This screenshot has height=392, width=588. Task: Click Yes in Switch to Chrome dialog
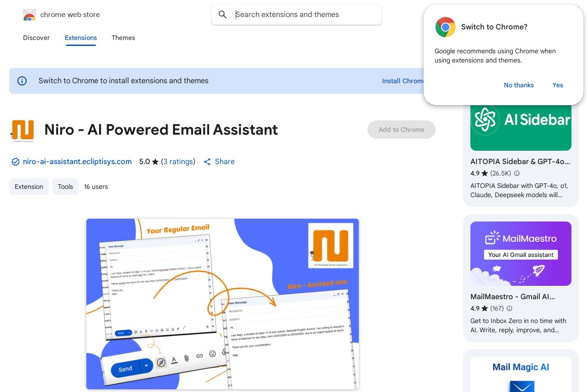point(558,85)
